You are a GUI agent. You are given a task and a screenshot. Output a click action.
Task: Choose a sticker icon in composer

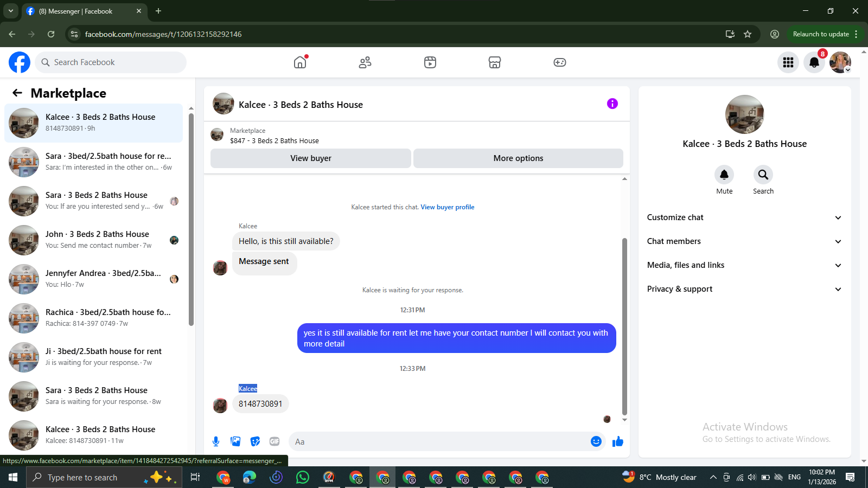click(x=255, y=441)
